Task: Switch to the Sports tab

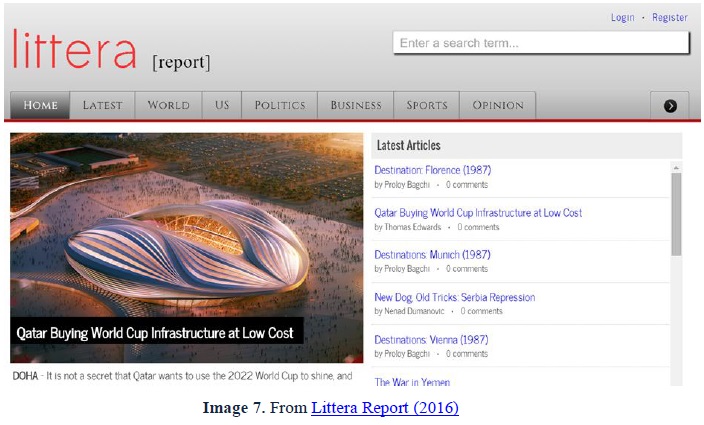Action: click(x=427, y=105)
